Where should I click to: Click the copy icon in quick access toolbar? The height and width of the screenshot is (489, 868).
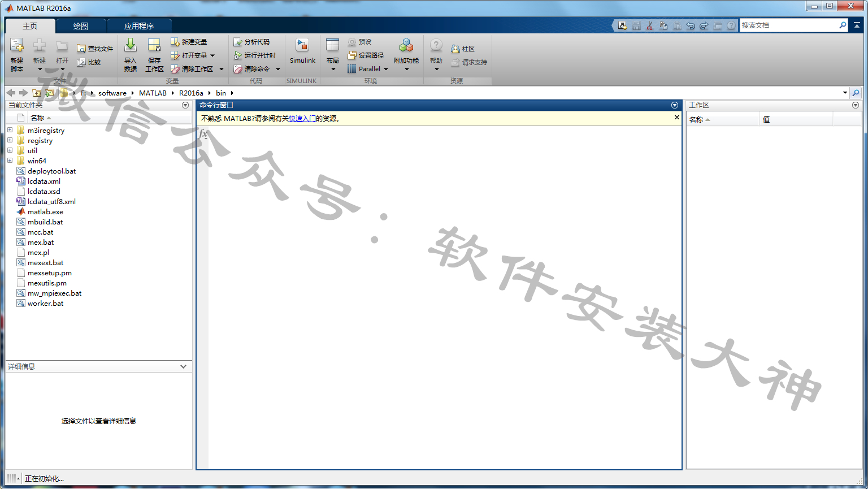coord(663,25)
